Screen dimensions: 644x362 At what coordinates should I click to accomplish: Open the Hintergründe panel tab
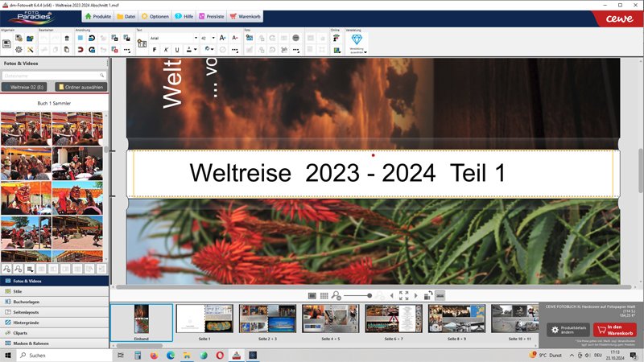[54, 323]
